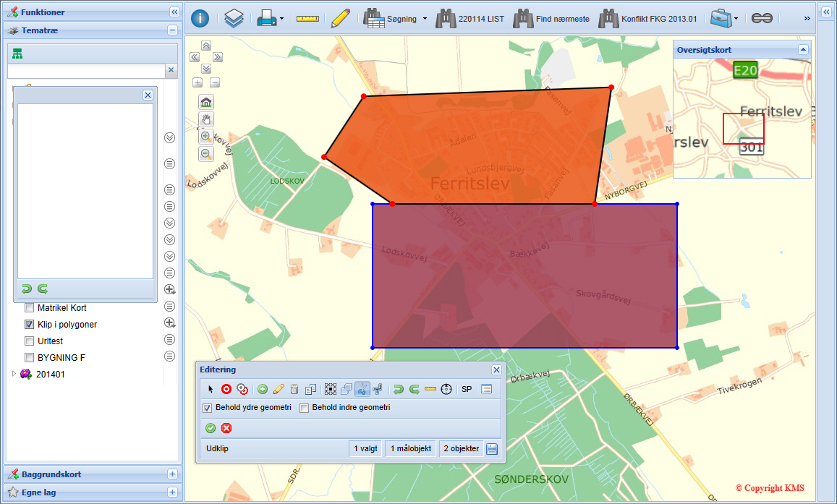Click the small plus zoom button on map
This screenshot has width=837, height=504.
click(197, 82)
